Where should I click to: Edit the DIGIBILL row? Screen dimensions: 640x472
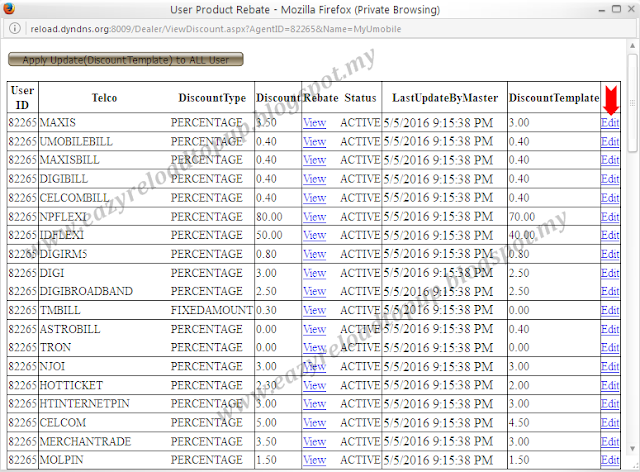click(x=610, y=179)
